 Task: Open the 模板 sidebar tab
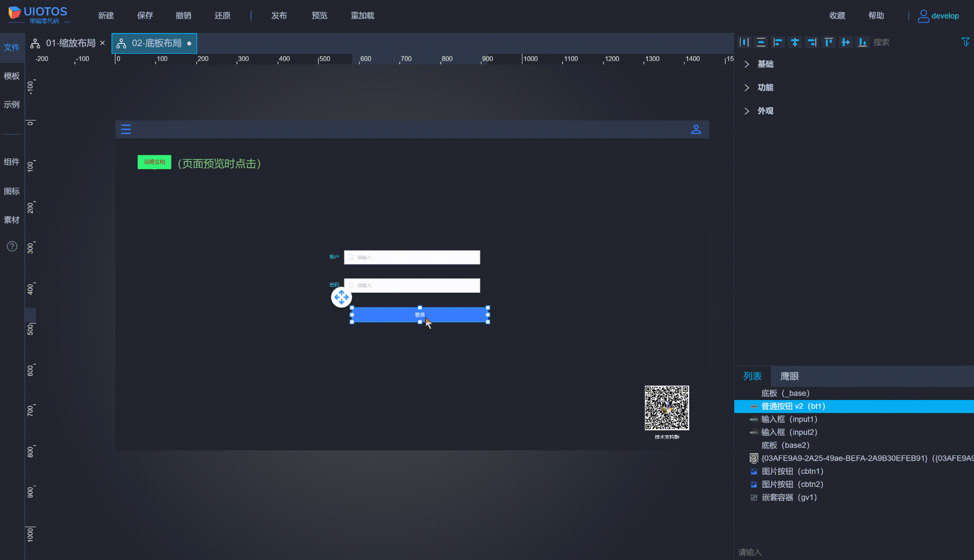[12, 76]
